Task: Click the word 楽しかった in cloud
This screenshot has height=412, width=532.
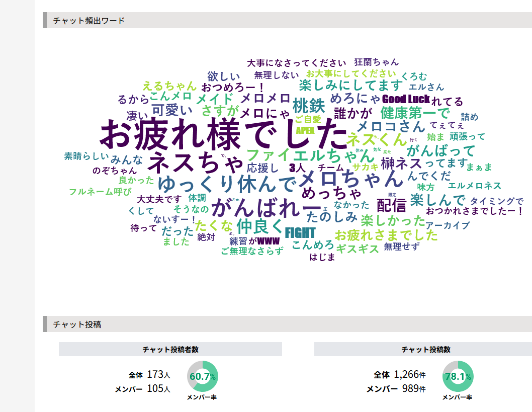Action: [x=393, y=220]
